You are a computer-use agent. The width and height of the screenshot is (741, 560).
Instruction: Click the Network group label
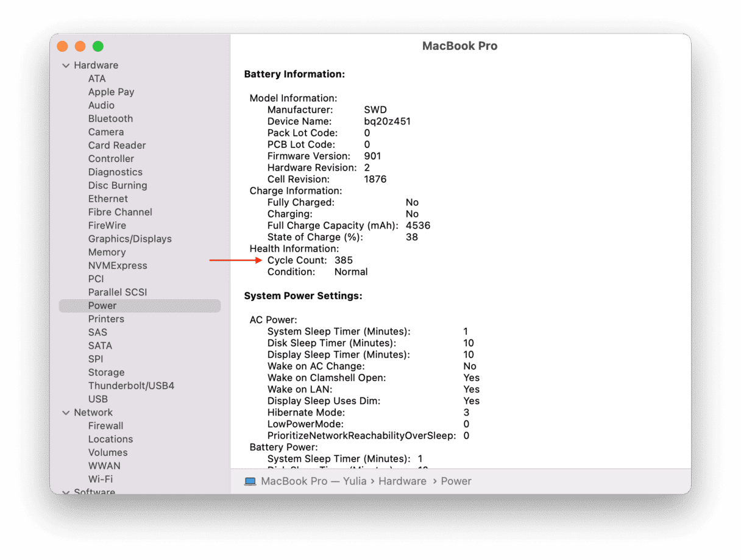(x=93, y=413)
